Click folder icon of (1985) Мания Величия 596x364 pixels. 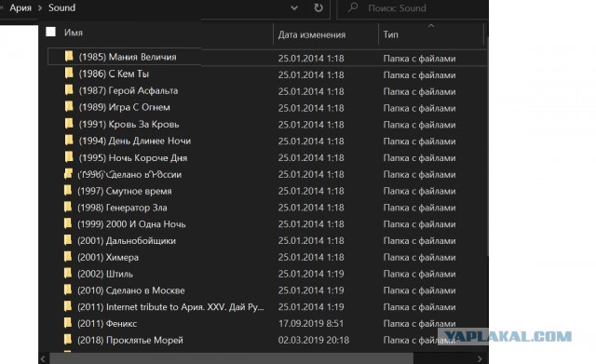[x=69, y=56]
